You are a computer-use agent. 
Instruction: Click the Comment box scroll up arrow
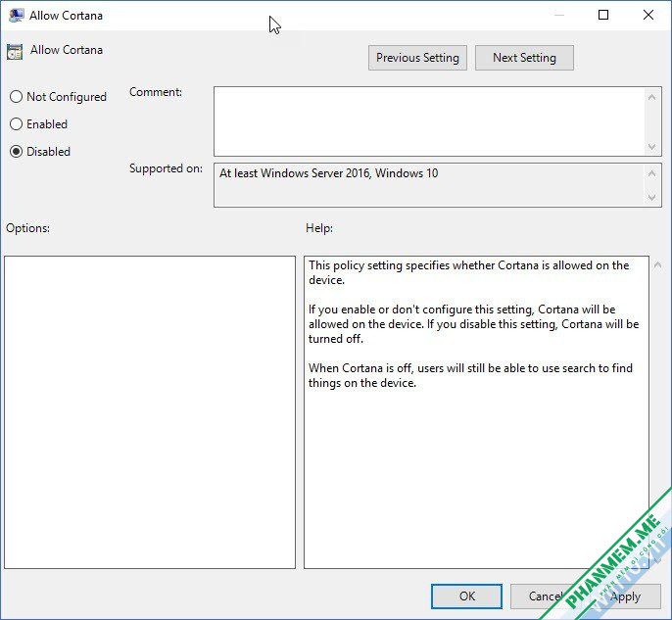pos(651,97)
